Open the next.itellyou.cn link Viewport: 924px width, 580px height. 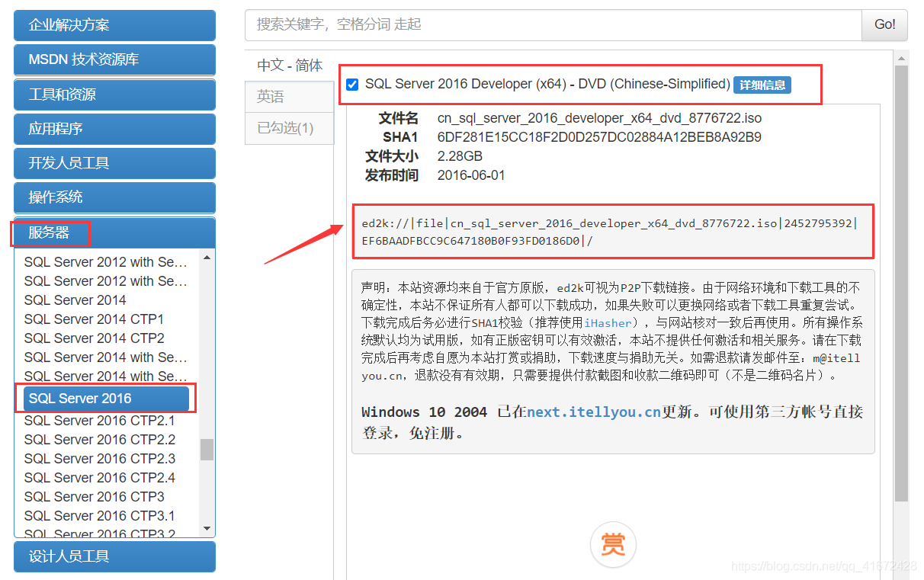594,412
